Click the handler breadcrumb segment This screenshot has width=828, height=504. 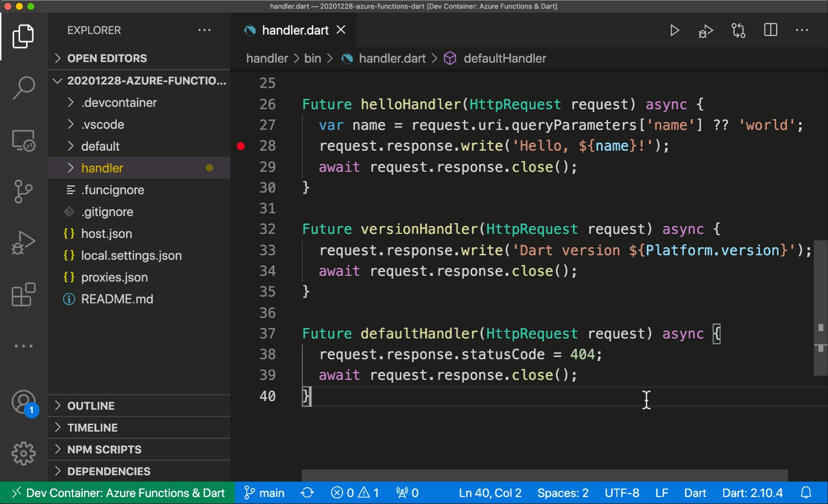pyautogui.click(x=267, y=58)
